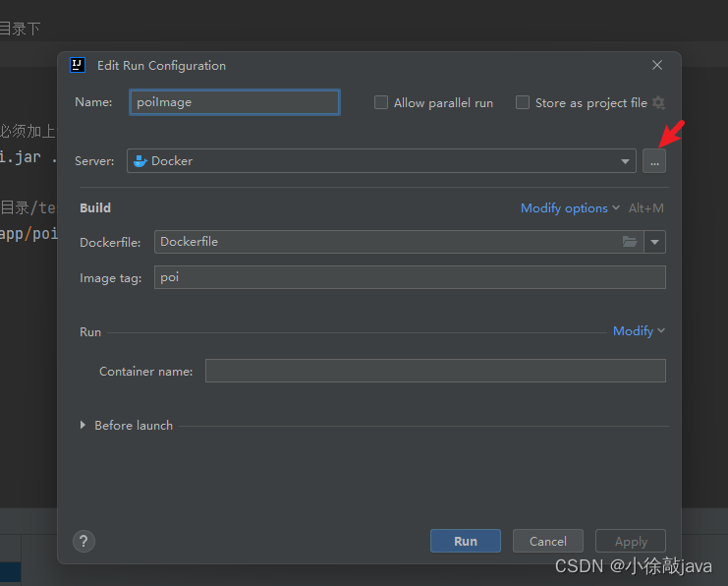The image size is (728, 586).
Task: Click the Docker whale icon in Server field
Action: pos(140,161)
